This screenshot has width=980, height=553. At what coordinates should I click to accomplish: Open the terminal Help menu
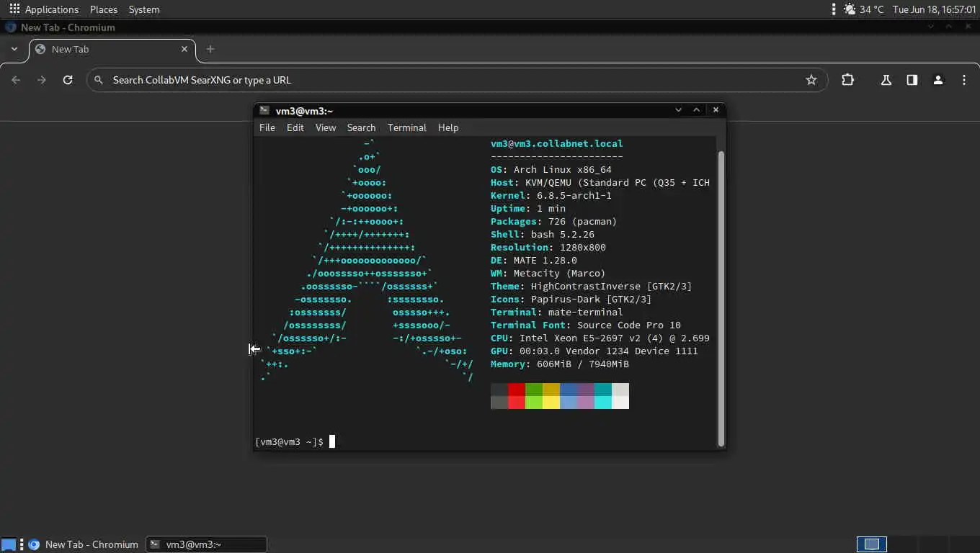(448, 127)
